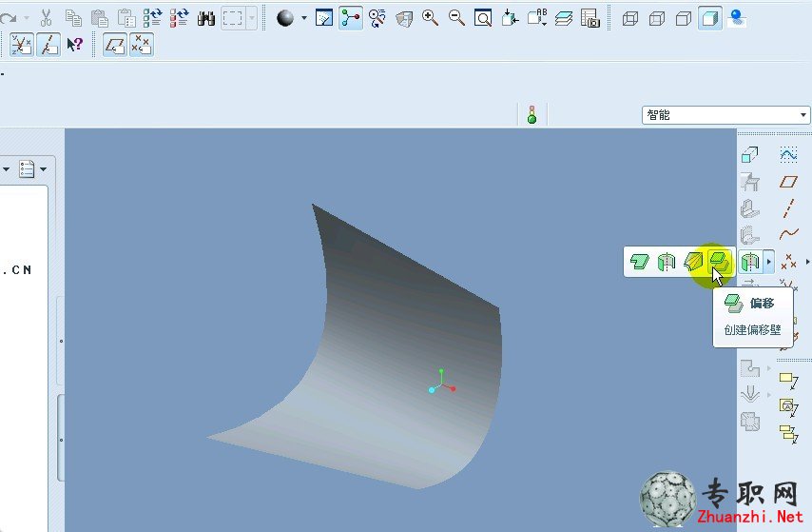Open the Redo history dropdown arrow
The width and height of the screenshot is (812, 532).
point(27,19)
